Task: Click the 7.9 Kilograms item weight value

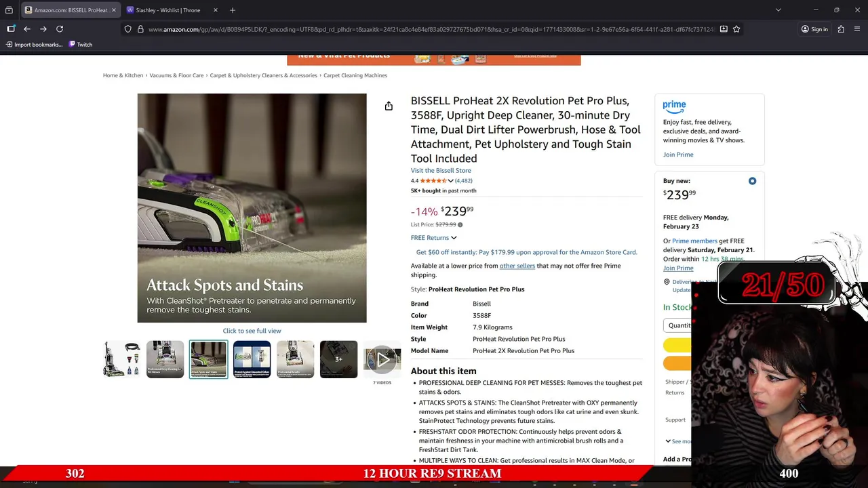Action: (x=492, y=327)
